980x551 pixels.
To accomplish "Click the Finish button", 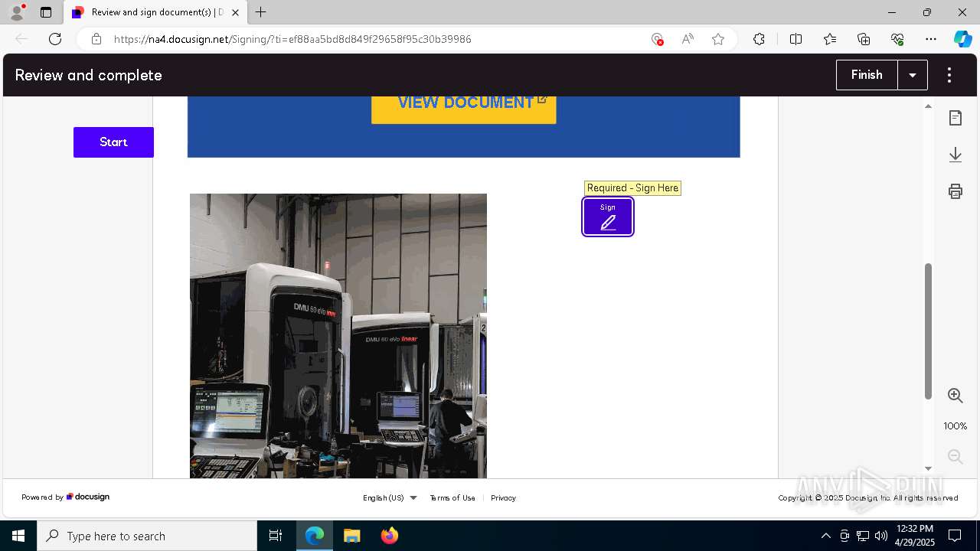I will [867, 75].
